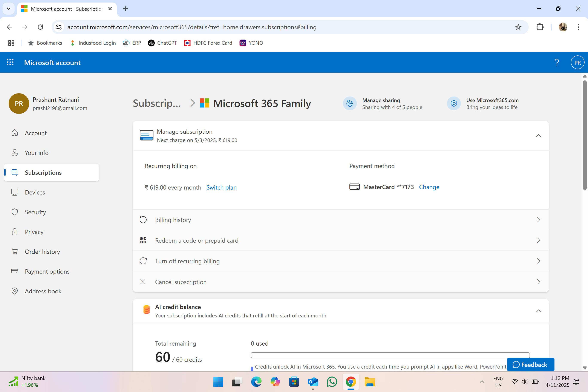Click the Windows Start button
Viewport: 588px width, 392px height.
tap(218, 382)
